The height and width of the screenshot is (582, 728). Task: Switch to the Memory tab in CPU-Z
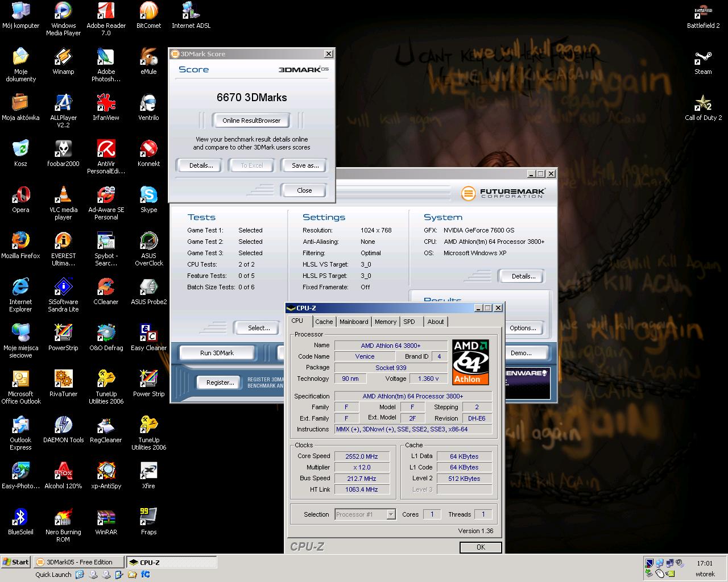[386, 322]
